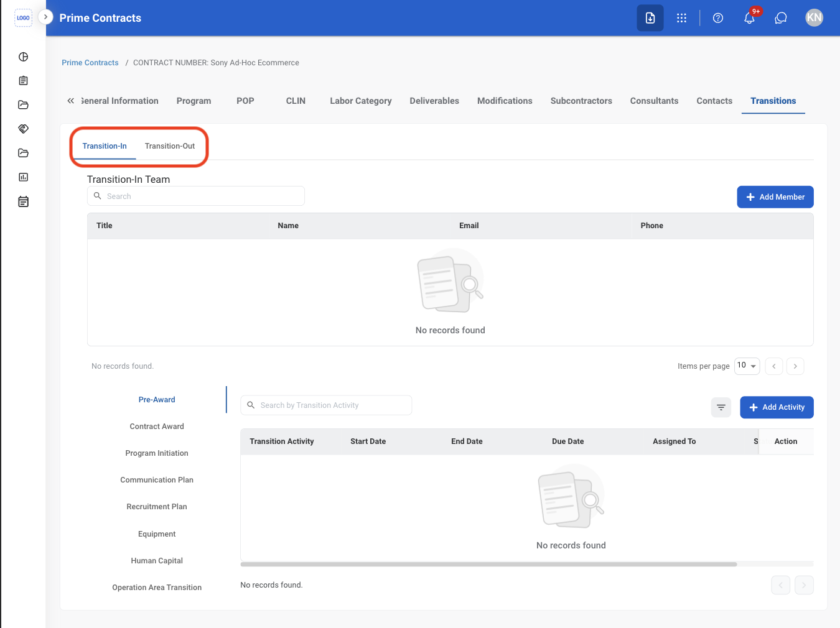This screenshot has height=628, width=840.
Task: Open the apps grid launcher
Action: [682, 18]
